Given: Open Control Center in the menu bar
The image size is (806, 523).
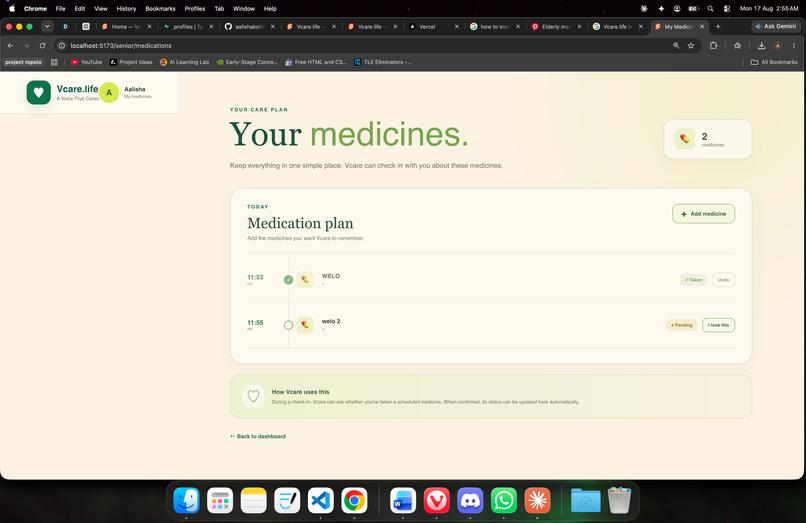Looking at the screenshot, I should (727, 9).
